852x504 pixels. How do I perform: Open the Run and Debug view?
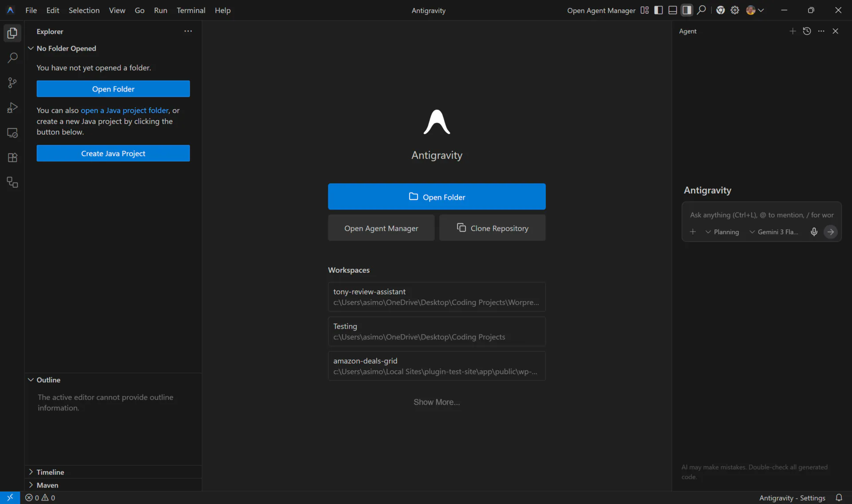[x=12, y=108]
